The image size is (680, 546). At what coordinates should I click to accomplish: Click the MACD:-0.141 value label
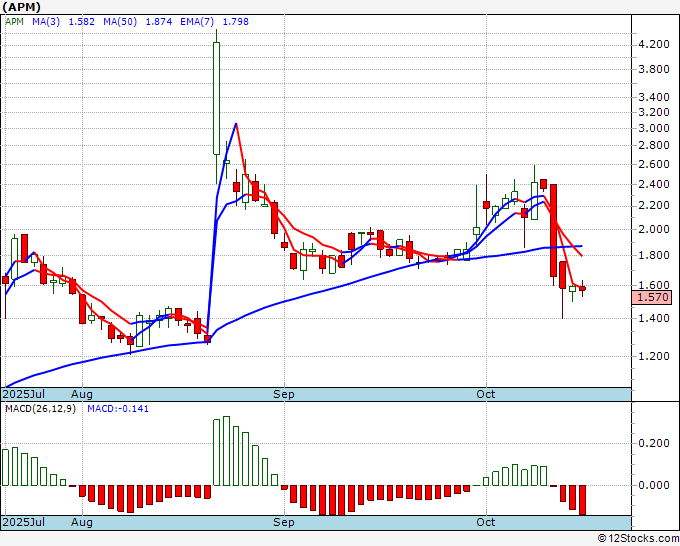[x=118, y=409]
